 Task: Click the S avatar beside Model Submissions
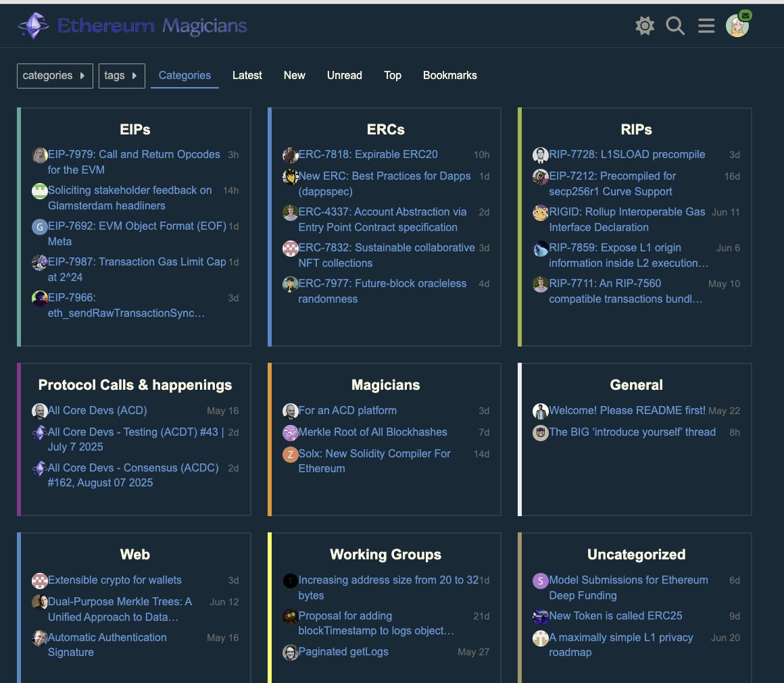tap(541, 580)
